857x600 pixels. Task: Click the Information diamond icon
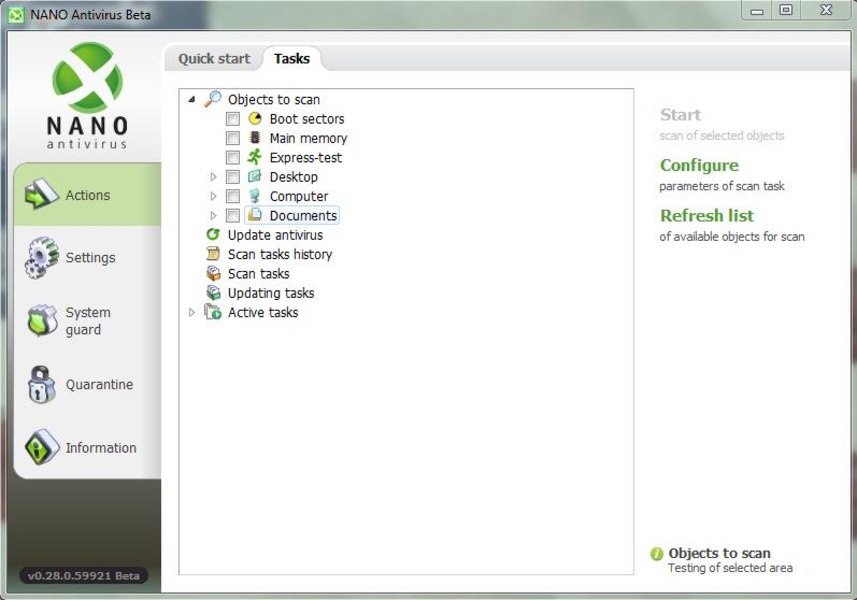coord(42,447)
